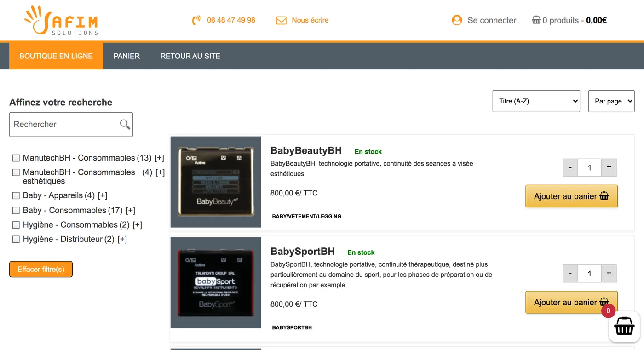Click the envelope icon next to Nous écrire
644x350 pixels.
pyautogui.click(x=281, y=20)
